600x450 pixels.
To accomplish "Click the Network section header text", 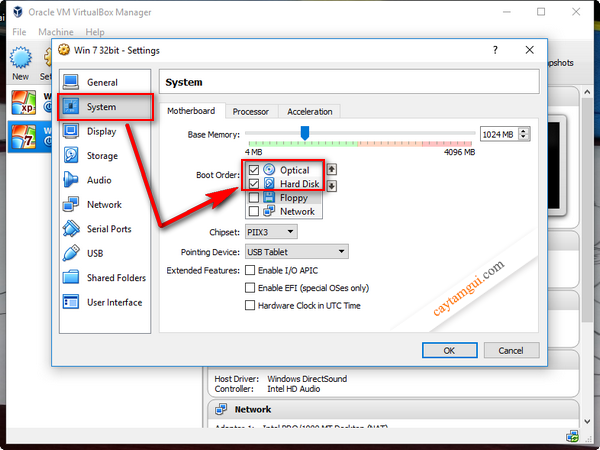I will (x=253, y=409).
